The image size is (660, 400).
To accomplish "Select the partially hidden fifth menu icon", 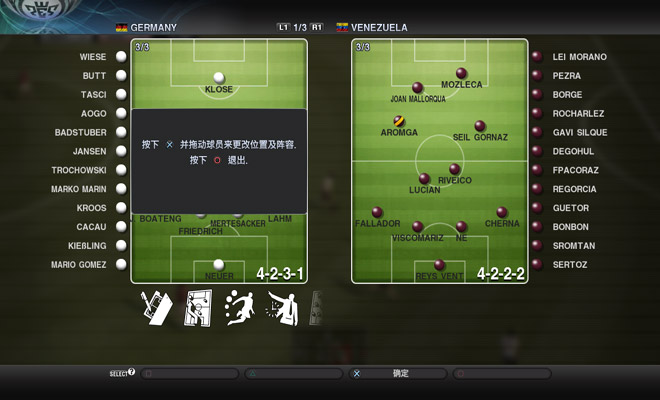I will pyautogui.click(x=317, y=308).
